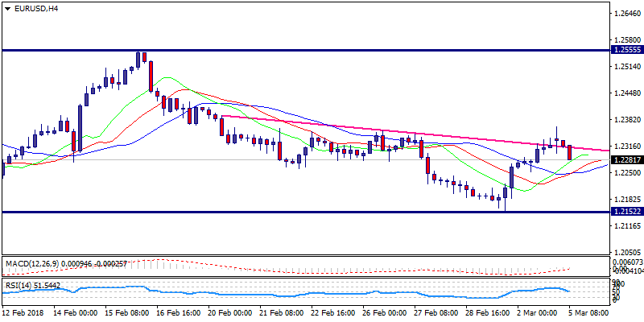Select the pink descending trendline
Viewport: 644px width, 322px height.
[x=402, y=133]
